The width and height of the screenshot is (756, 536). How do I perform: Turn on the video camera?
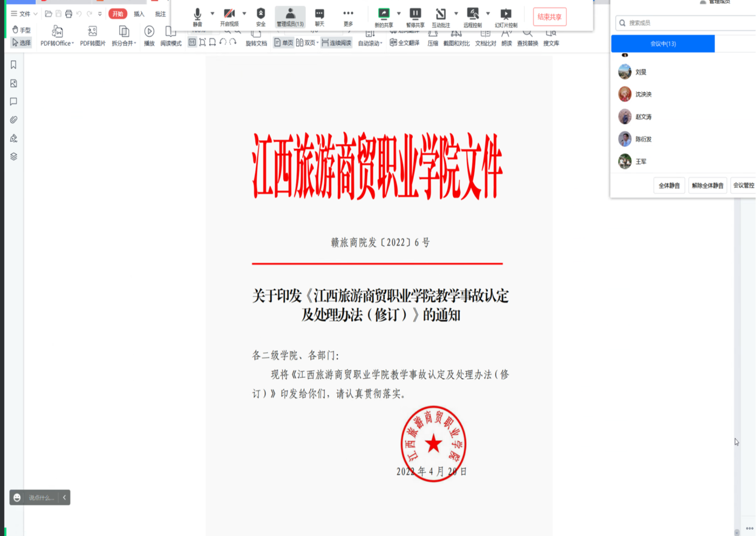[x=229, y=17]
